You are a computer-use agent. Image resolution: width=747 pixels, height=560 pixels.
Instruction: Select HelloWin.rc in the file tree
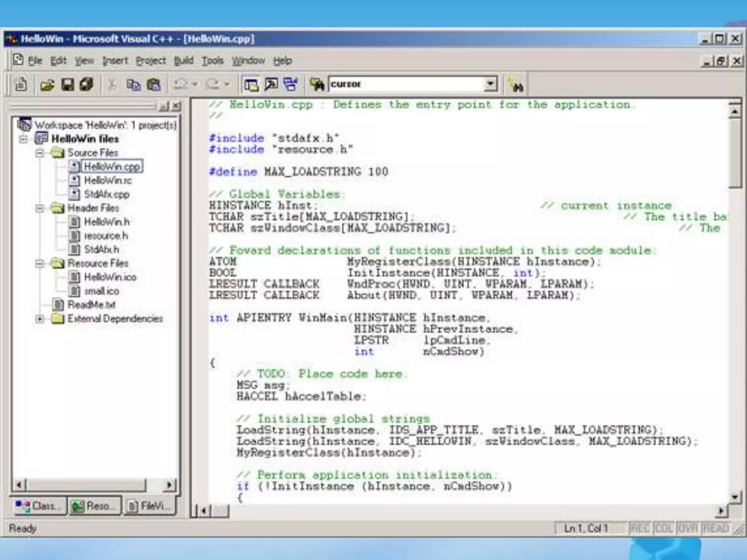click(108, 180)
